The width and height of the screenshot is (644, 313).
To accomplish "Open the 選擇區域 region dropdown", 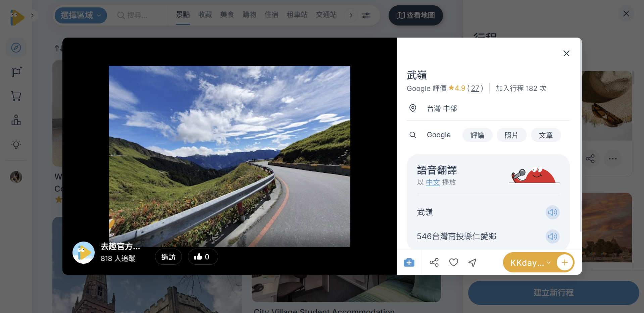I will click(81, 15).
